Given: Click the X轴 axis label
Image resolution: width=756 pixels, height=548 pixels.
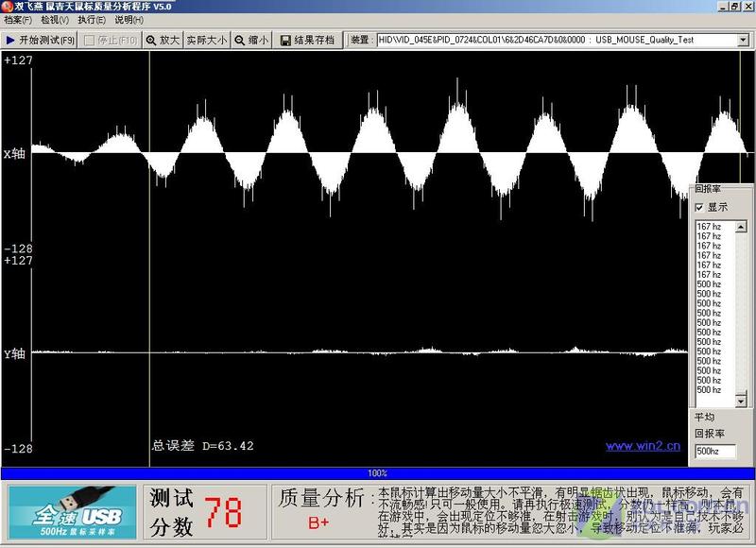Looking at the screenshot, I should [14, 154].
